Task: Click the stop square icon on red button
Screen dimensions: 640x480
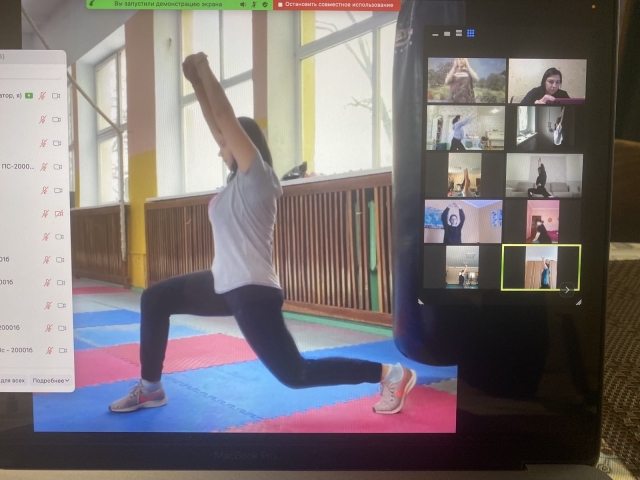Action: pos(280,5)
